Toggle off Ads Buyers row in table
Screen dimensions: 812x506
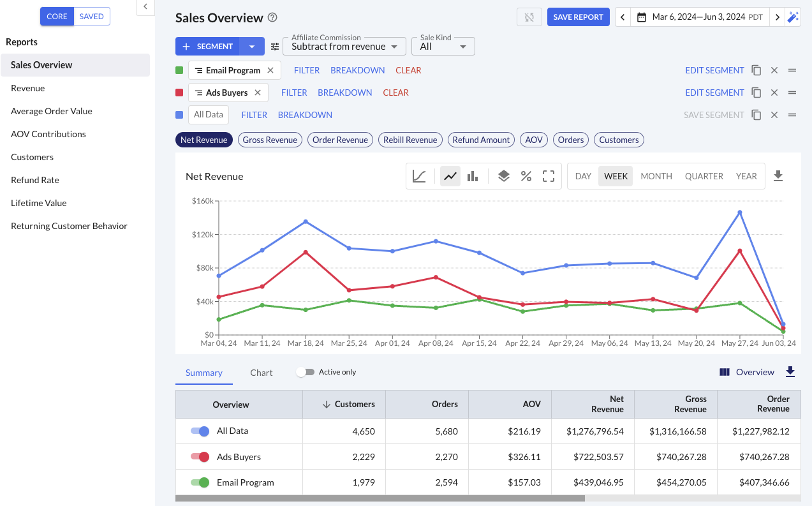click(200, 457)
